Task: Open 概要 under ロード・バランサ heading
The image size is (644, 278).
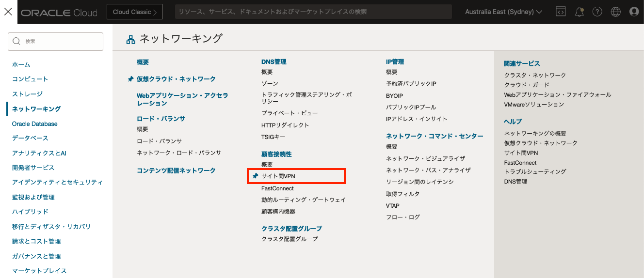Action: point(143,129)
